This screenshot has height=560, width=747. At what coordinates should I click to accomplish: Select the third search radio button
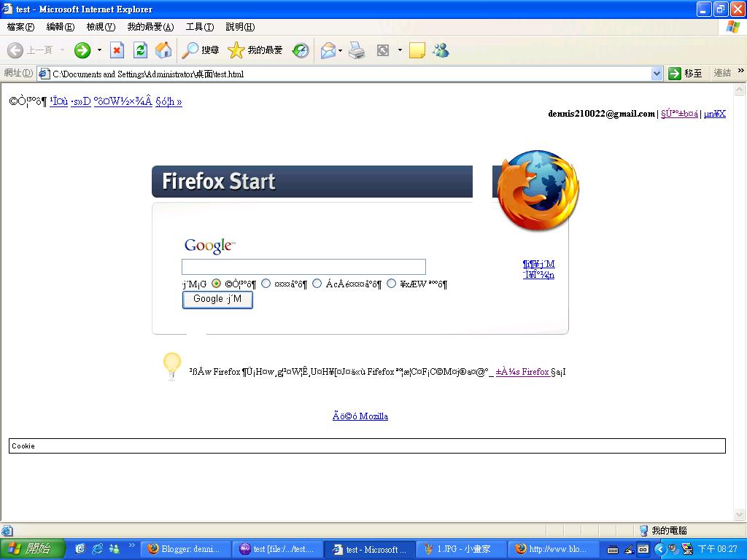pos(317,284)
